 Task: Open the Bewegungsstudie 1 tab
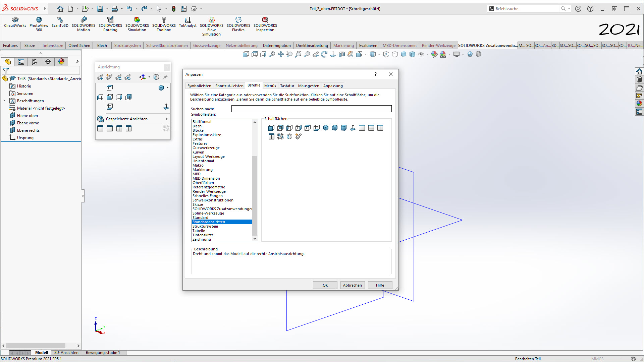pos(103,353)
